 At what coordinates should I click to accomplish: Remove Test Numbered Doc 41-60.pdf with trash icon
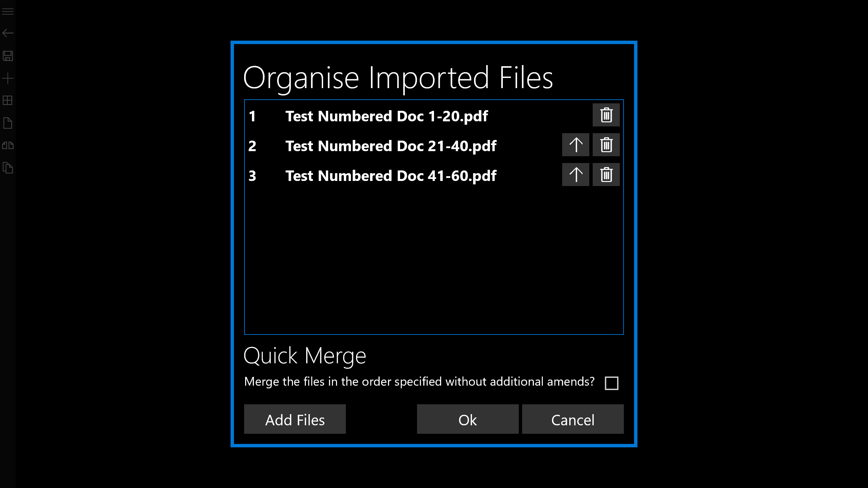coord(606,175)
